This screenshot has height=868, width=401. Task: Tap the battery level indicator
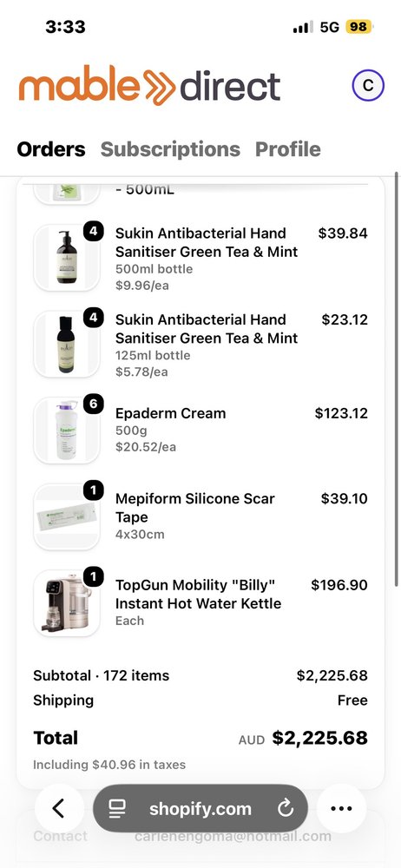point(359,27)
